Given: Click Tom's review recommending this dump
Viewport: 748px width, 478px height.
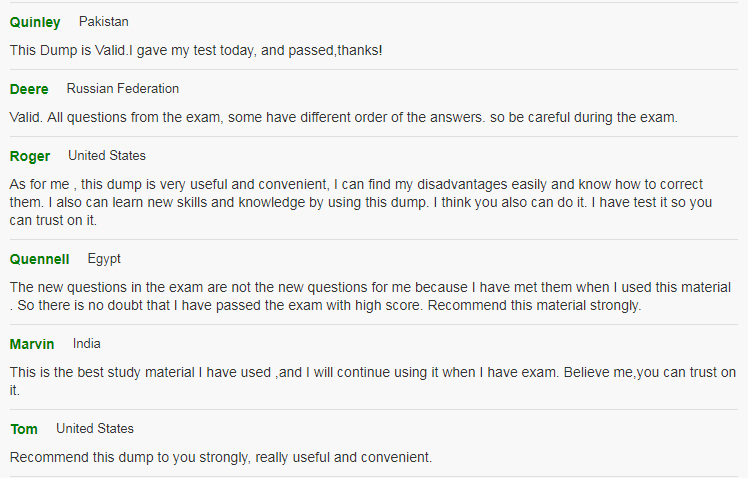Looking at the screenshot, I should [221, 457].
